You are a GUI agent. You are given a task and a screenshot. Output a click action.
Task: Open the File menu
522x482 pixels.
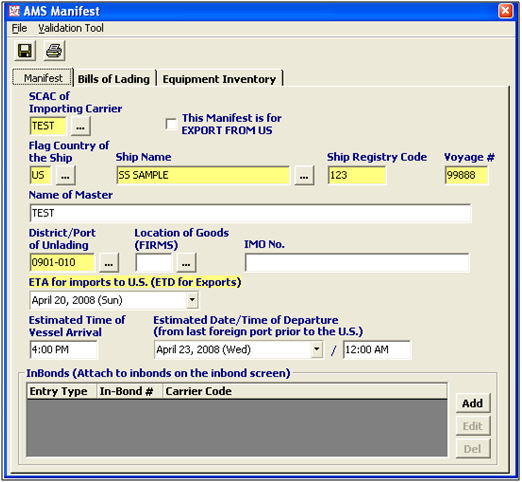[x=19, y=28]
